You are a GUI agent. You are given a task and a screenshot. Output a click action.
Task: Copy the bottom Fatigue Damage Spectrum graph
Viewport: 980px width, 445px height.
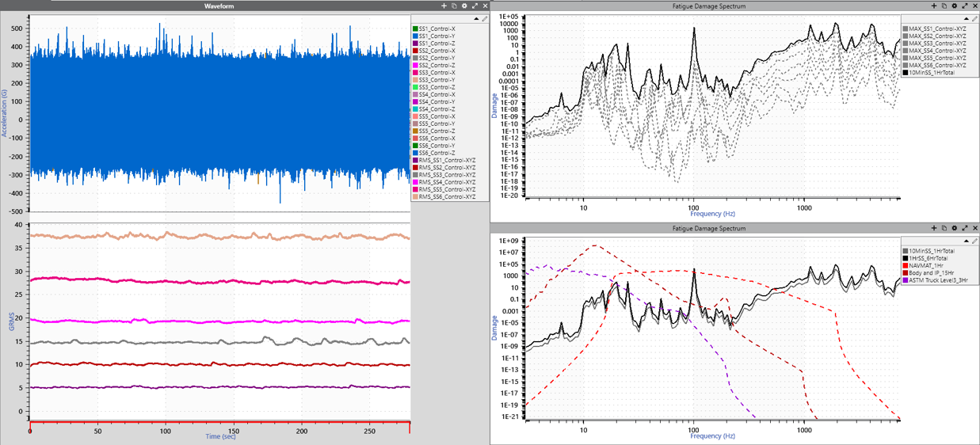click(x=944, y=228)
